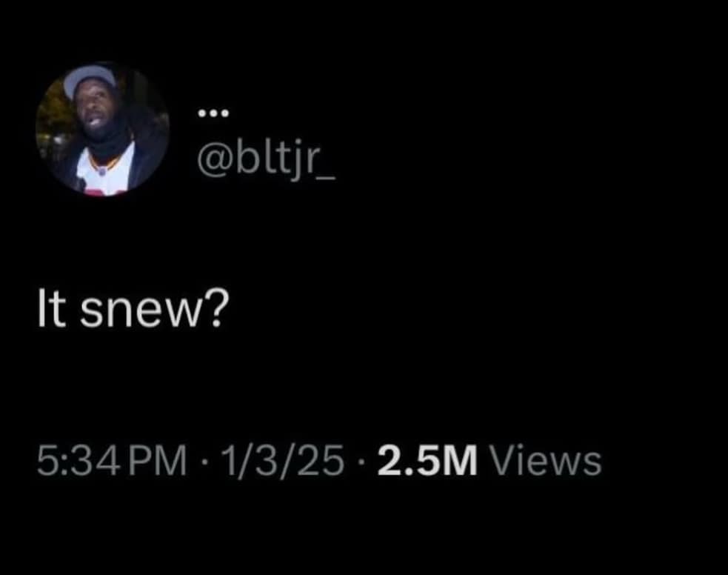Click the "PM" part of the timestamp
This screenshot has width=728, height=575.
(158, 460)
